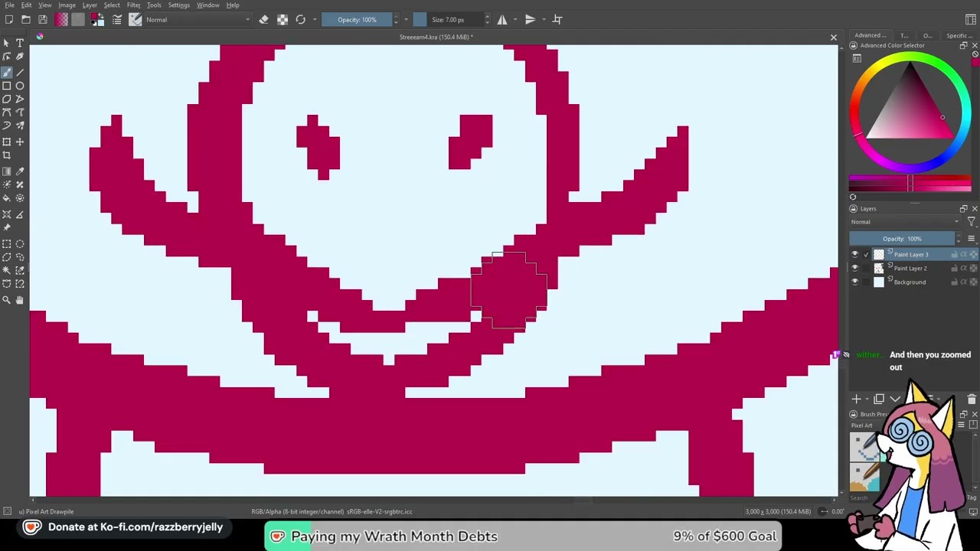Adjust the brush Opacity slider in toolbar
Image resolution: width=980 pixels, height=551 pixels.
[x=358, y=19]
